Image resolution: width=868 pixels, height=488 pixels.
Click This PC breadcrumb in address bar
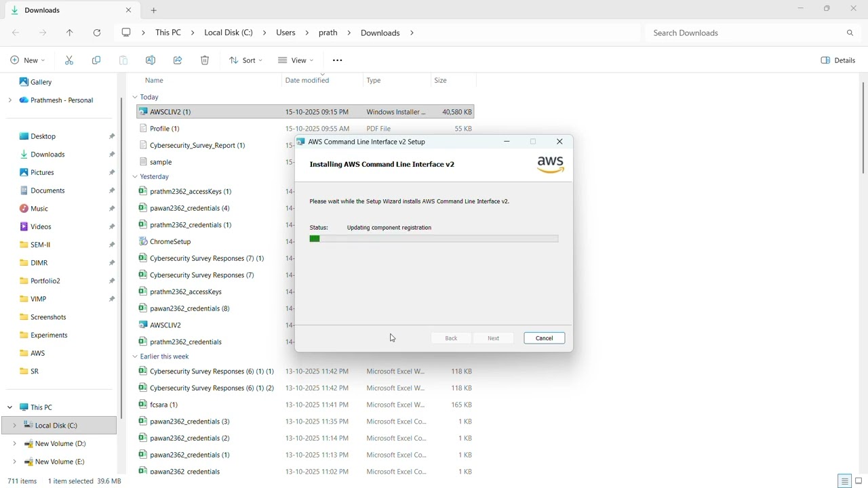pos(168,33)
